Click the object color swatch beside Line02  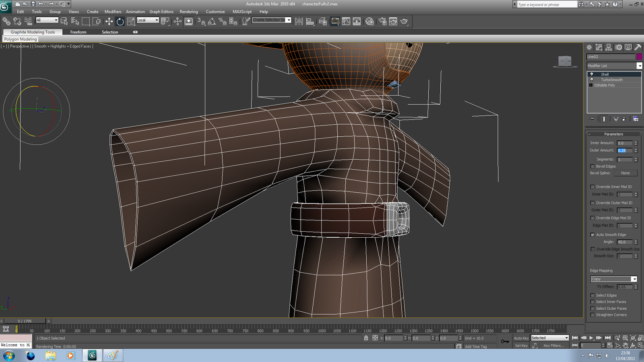pyautogui.click(x=640, y=57)
